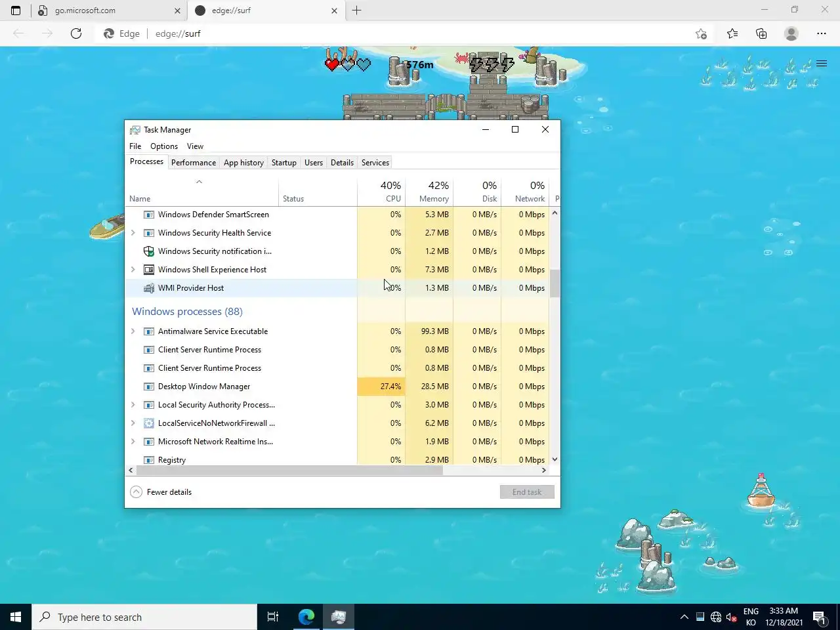Expand Windows Shell Experience Host row
This screenshot has height=630, width=840.
pyautogui.click(x=133, y=270)
